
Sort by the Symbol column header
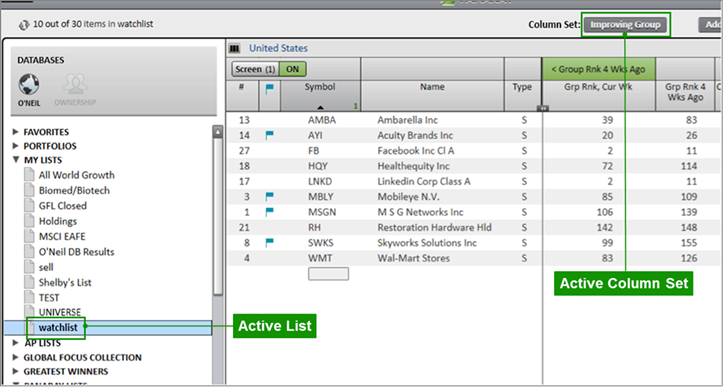pos(320,95)
